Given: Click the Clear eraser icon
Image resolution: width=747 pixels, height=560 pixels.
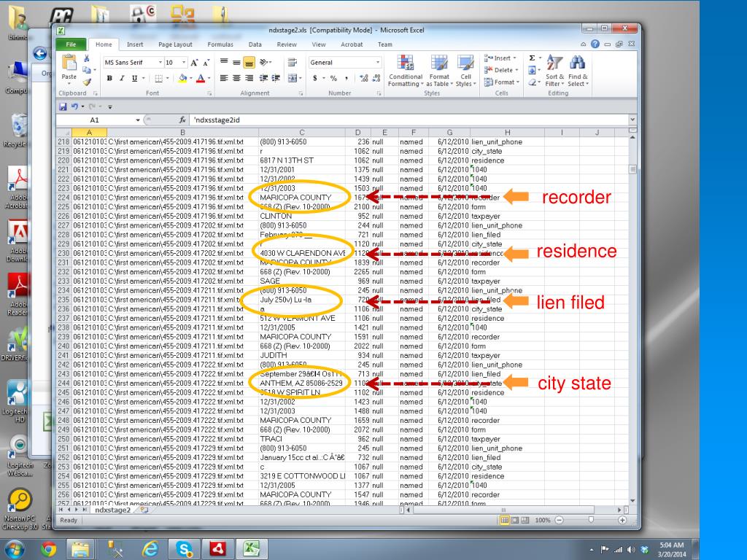Looking at the screenshot, I should [x=532, y=82].
